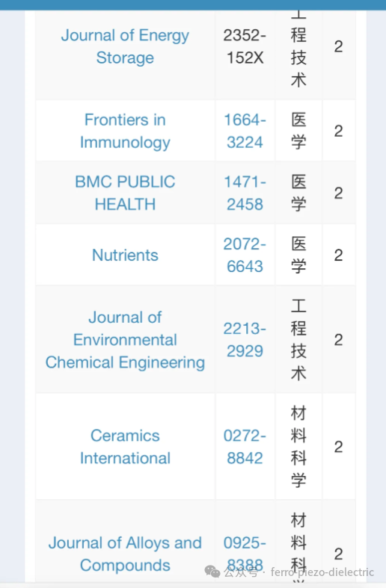386x588 pixels.
Task: Click 医学 category cell for Nutrients
Action: pyautogui.click(x=298, y=255)
